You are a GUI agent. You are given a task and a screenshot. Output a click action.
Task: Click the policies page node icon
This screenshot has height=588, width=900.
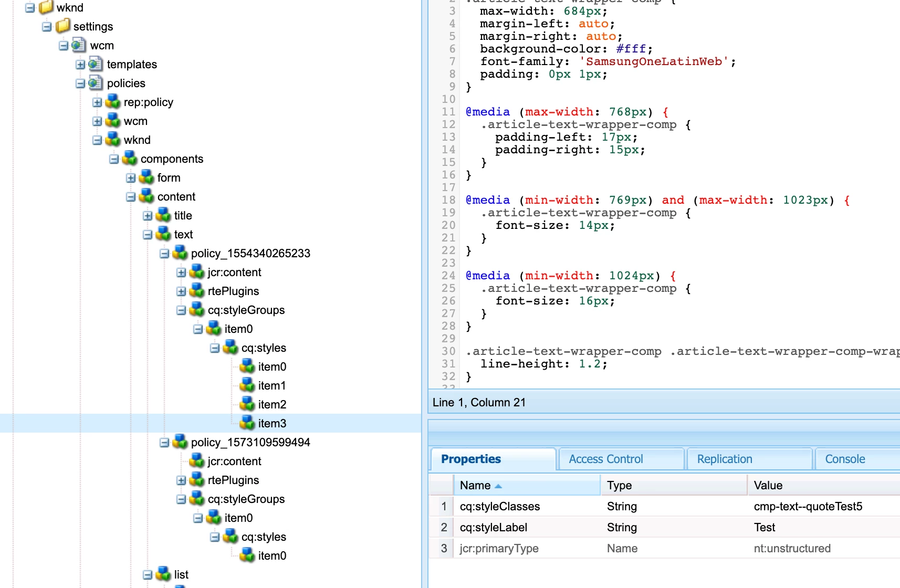tap(96, 83)
